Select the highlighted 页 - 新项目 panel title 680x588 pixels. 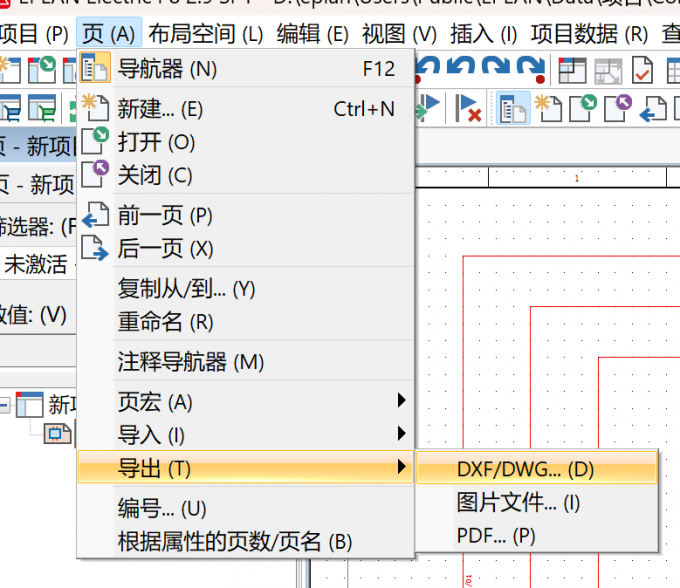(x=38, y=145)
